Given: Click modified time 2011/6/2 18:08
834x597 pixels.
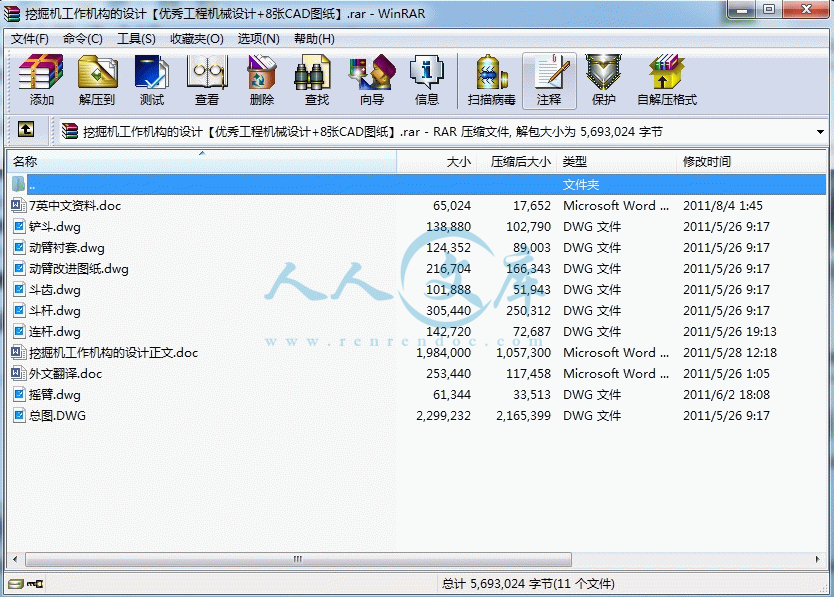Looking at the screenshot, I should (x=727, y=395).
